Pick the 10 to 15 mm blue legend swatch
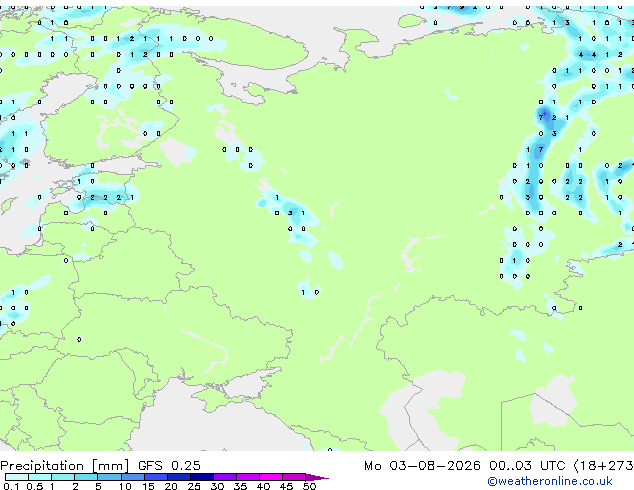Screen dimensions: 634x490 click(x=133, y=477)
